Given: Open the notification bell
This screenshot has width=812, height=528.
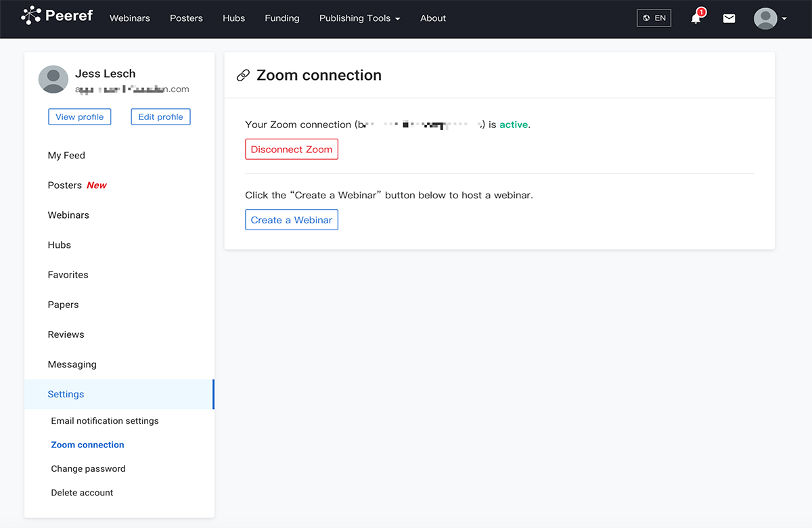Looking at the screenshot, I should coord(696,19).
